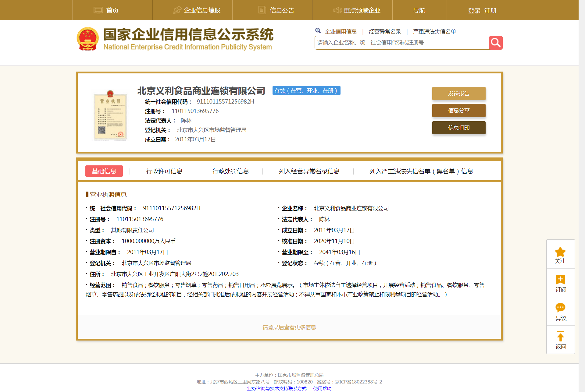
Task: Click the company title 北京义利食品商业连锁有限公司
Action: click(201, 91)
